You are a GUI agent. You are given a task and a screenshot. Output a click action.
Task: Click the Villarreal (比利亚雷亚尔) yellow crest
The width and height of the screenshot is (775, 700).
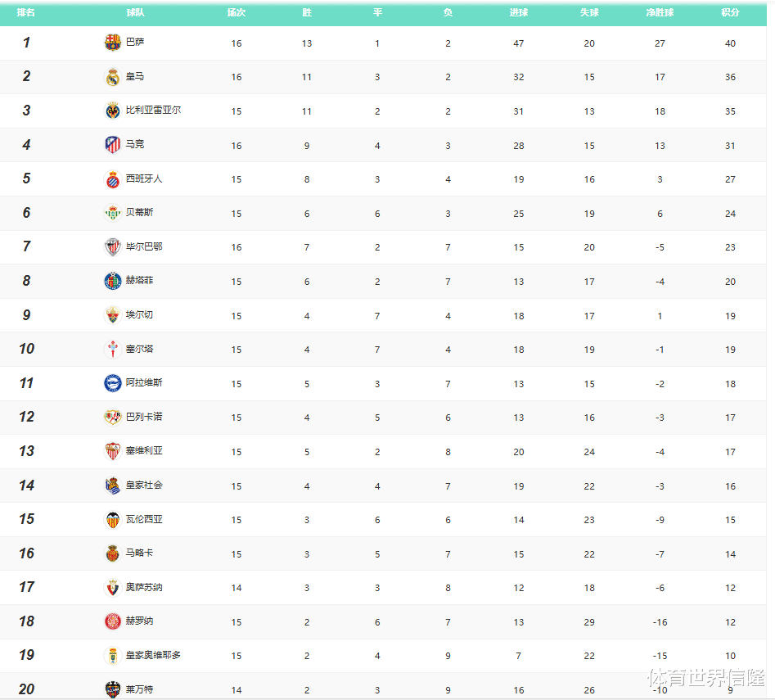(x=113, y=111)
